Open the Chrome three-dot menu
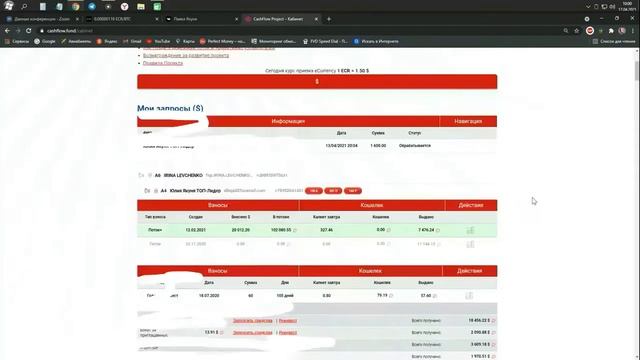The width and height of the screenshot is (640, 360). pyautogui.click(x=633, y=31)
